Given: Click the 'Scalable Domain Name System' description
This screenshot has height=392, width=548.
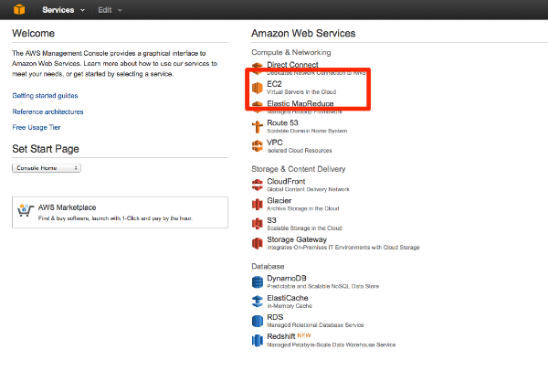Looking at the screenshot, I should (307, 131).
